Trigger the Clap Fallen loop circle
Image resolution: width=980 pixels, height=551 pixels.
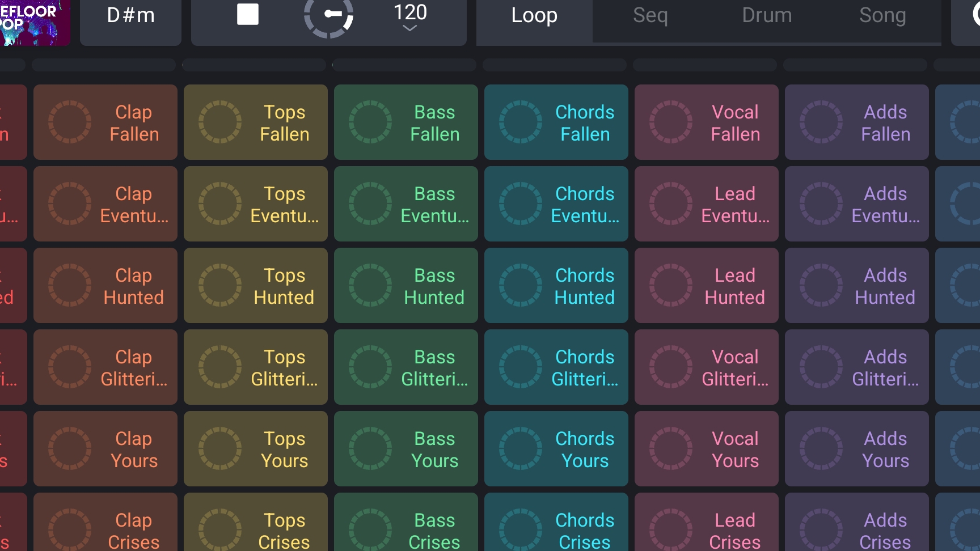click(70, 122)
